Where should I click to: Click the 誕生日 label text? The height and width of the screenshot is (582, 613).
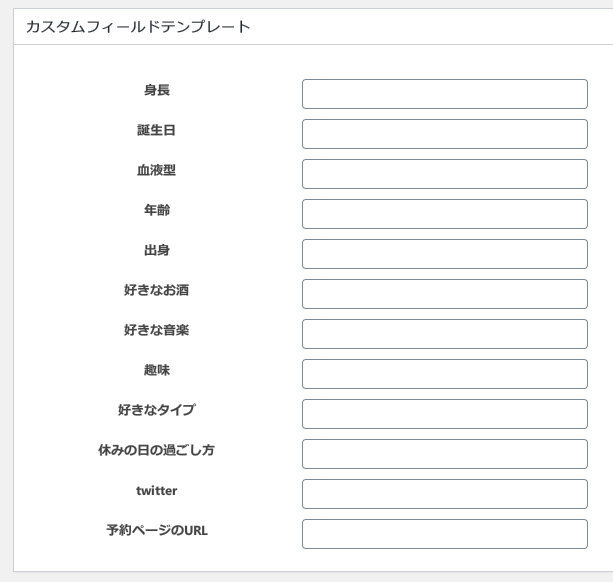tap(157, 130)
